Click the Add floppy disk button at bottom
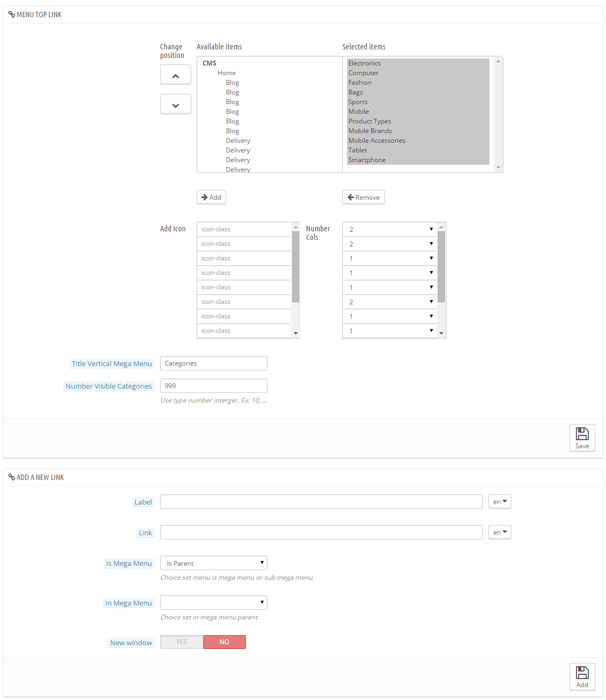The height and width of the screenshot is (700, 606). point(582,677)
